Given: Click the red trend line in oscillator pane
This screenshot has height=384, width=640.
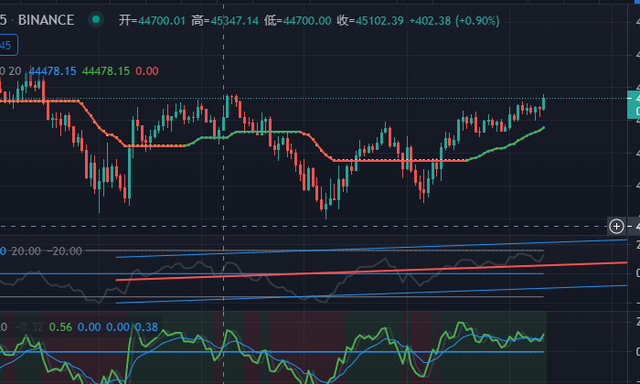Looking at the screenshot, I should 371,271.
